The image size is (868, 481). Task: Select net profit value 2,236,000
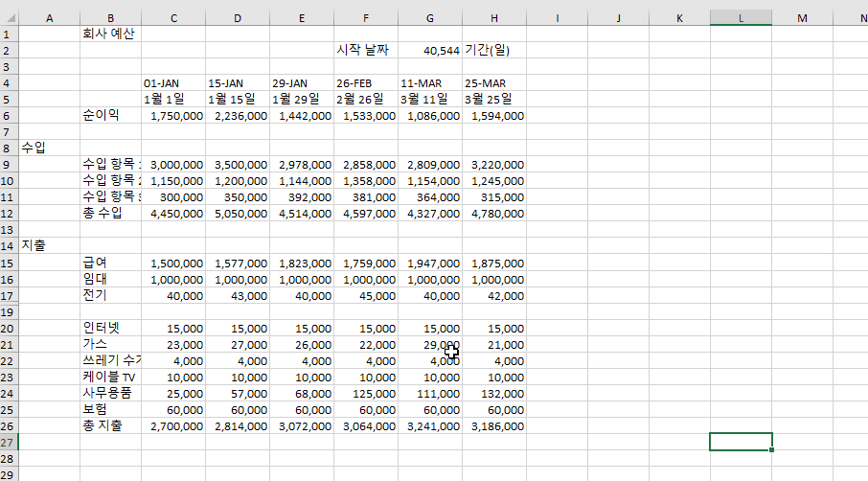tap(238, 116)
